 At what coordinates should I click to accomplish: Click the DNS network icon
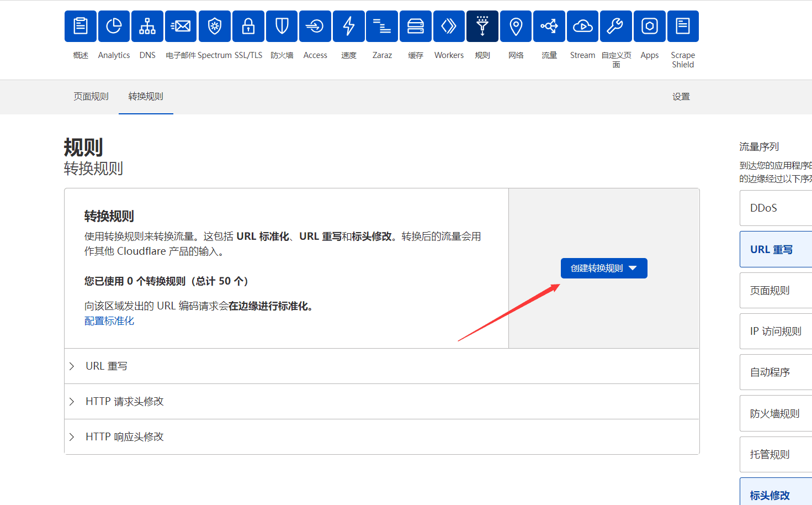click(x=147, y=27)
